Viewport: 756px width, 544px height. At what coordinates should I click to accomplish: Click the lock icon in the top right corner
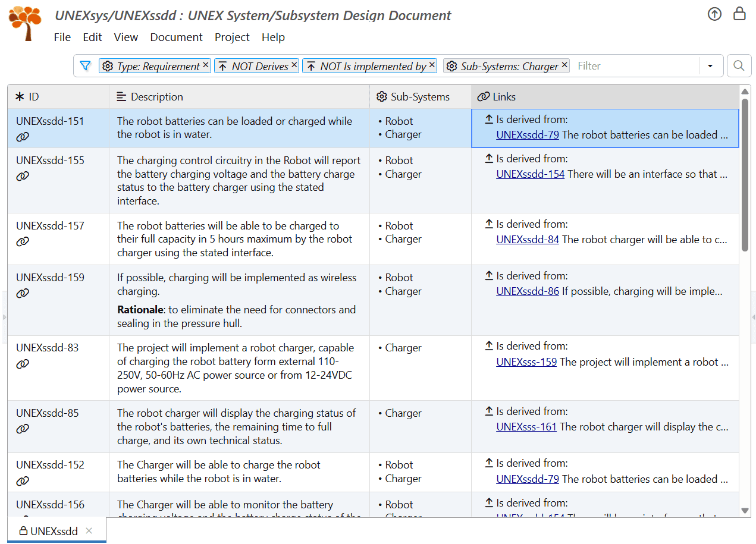point(739,12)
